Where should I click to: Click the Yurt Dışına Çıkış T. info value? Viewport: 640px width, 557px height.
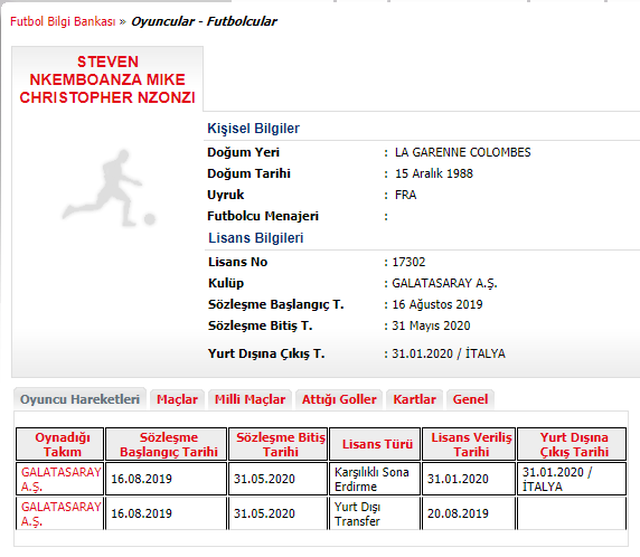449,353
